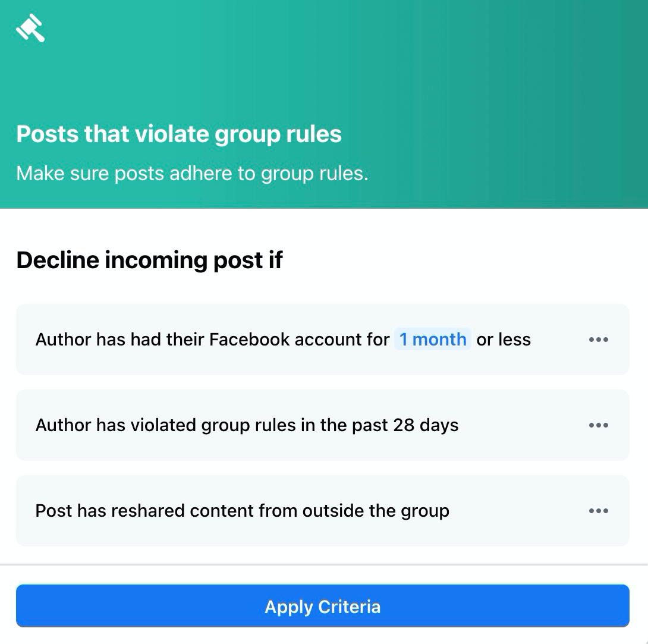Select the reshared content criterion card
This screenshot has height=644, width=648.
322,510
